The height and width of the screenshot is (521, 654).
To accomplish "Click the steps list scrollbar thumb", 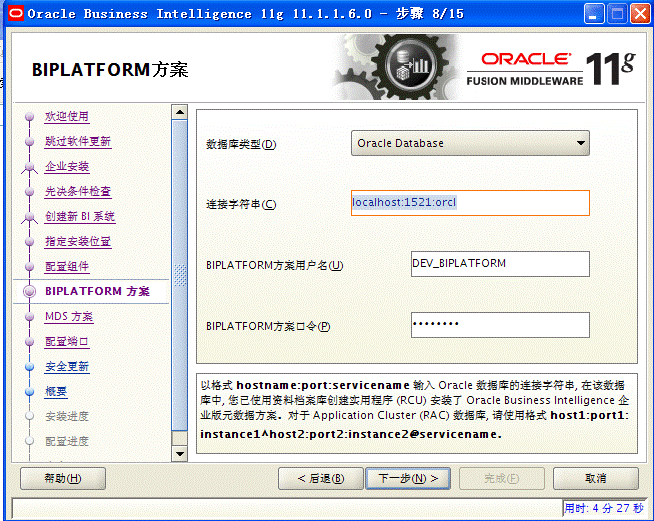I will coord(180,275).
